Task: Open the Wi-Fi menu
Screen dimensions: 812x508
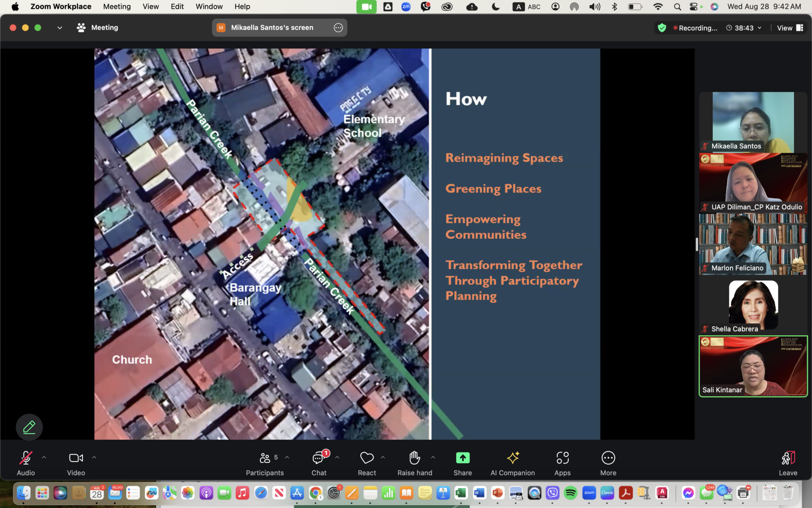Action: tap(658, 7)
